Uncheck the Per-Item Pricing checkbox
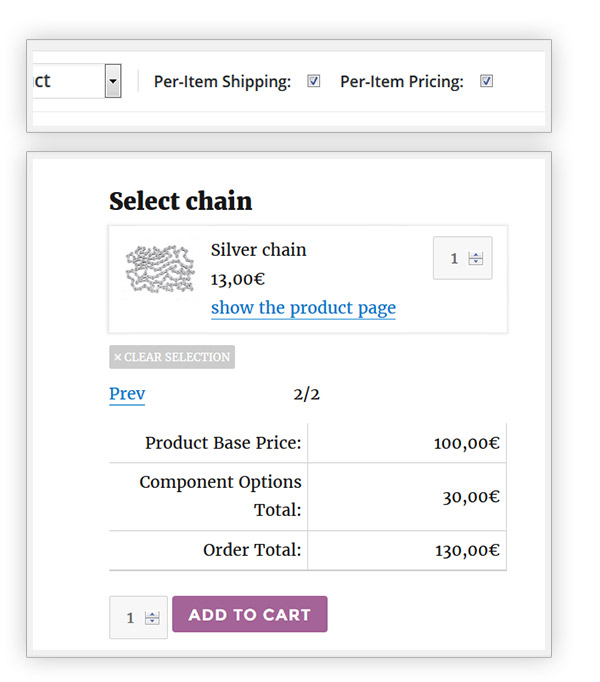The image size is (600, 682). coord(487,81)
